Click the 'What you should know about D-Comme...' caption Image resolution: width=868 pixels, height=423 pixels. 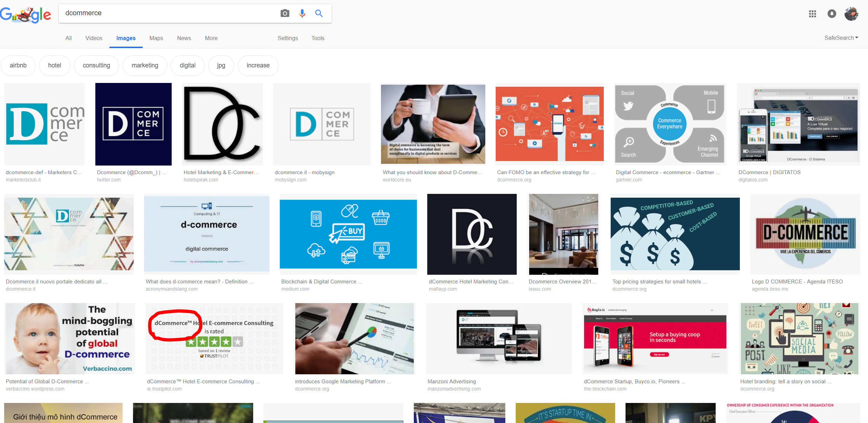[432, 172]
